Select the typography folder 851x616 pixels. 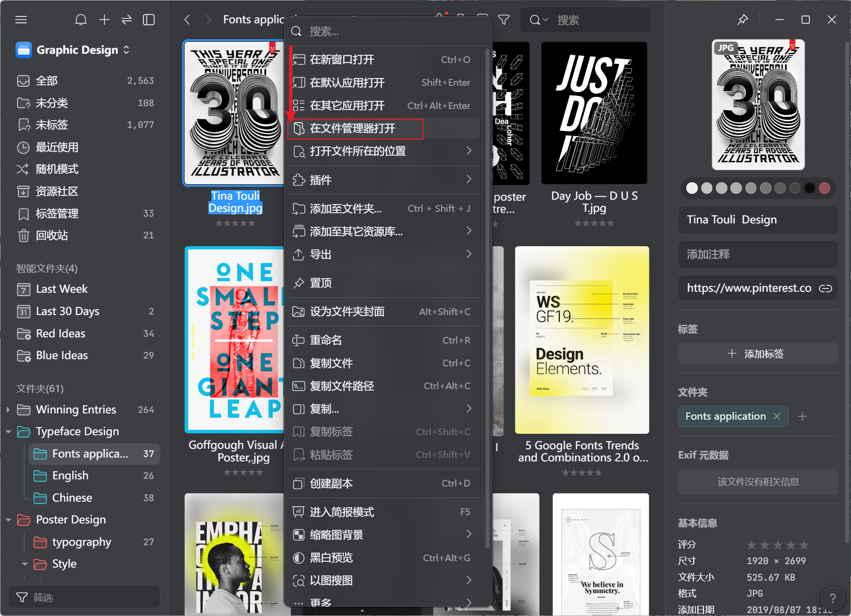coord(94,542)
